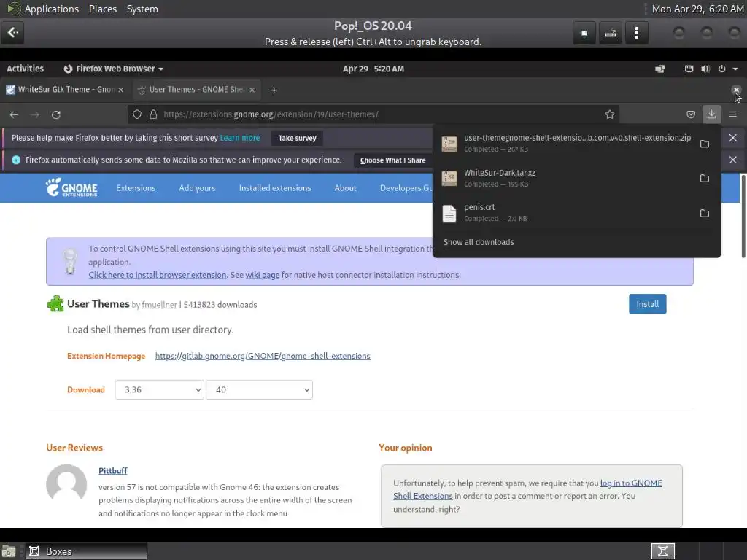
Task: Open the host Places menu
Action: pos(102,9)
